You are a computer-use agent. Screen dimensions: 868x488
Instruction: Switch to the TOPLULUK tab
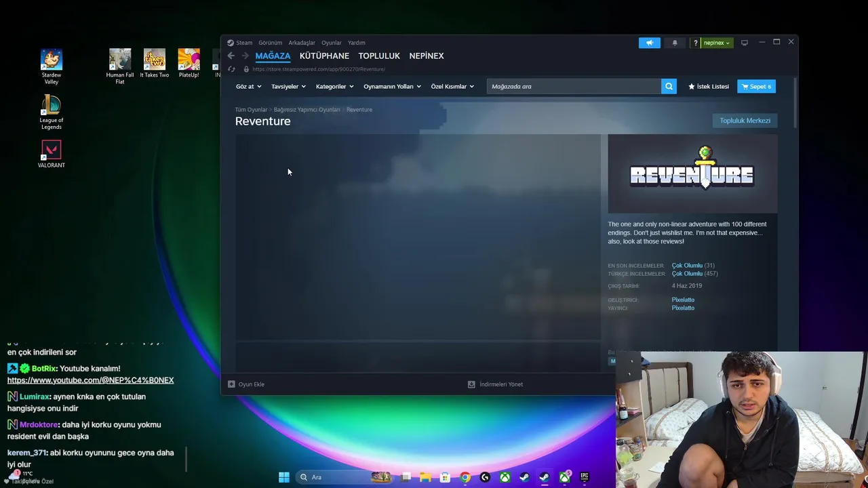tap(379, 56)
